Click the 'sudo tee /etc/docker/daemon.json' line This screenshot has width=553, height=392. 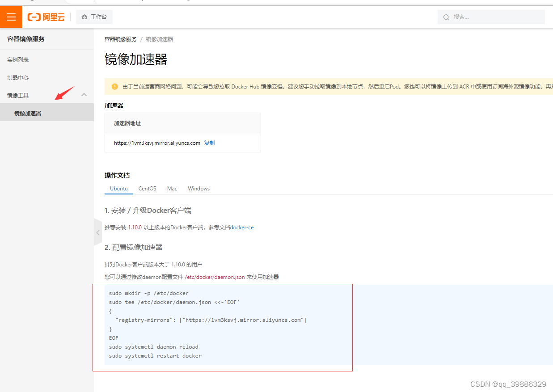pos(174,302)
